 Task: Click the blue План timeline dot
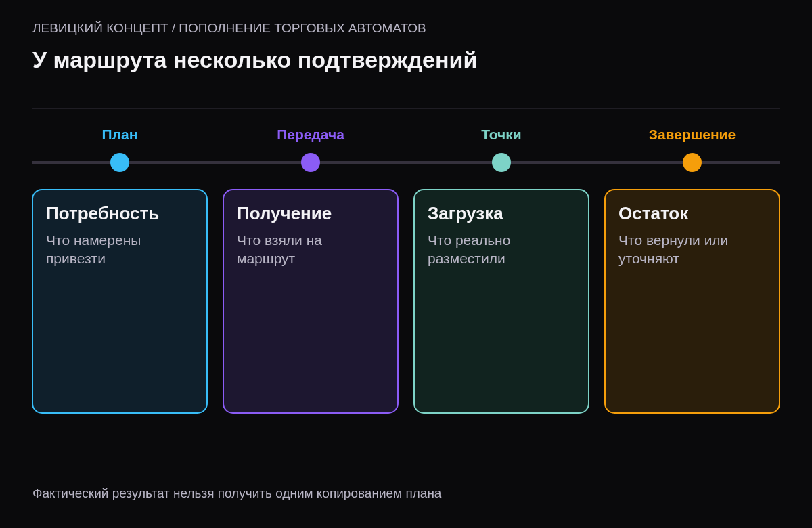point(120,162)
